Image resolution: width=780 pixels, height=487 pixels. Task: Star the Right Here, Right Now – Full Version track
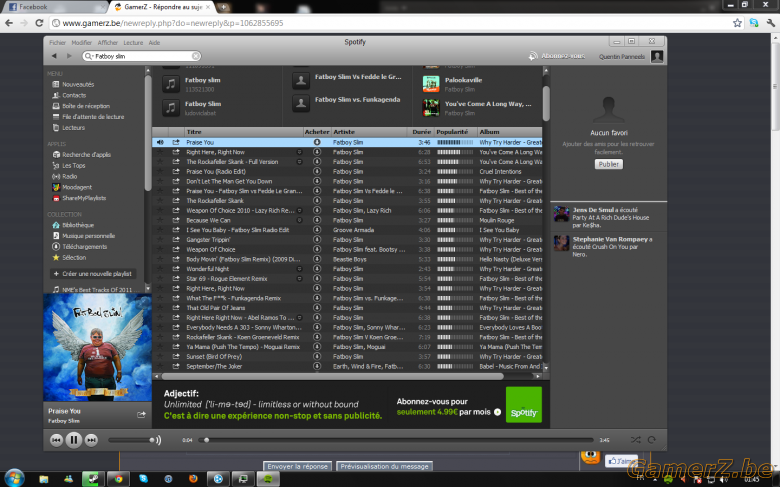pos(160,152)
